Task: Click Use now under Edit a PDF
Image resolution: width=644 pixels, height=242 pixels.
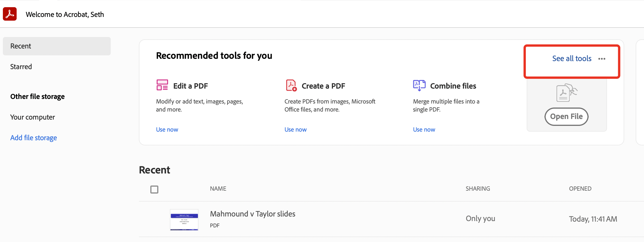Action: [167, 130]
